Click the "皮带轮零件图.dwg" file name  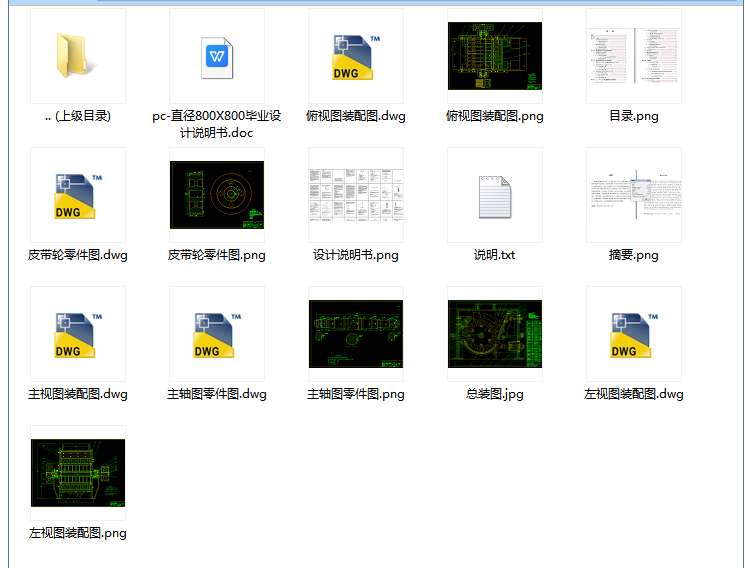coord(78,255)
